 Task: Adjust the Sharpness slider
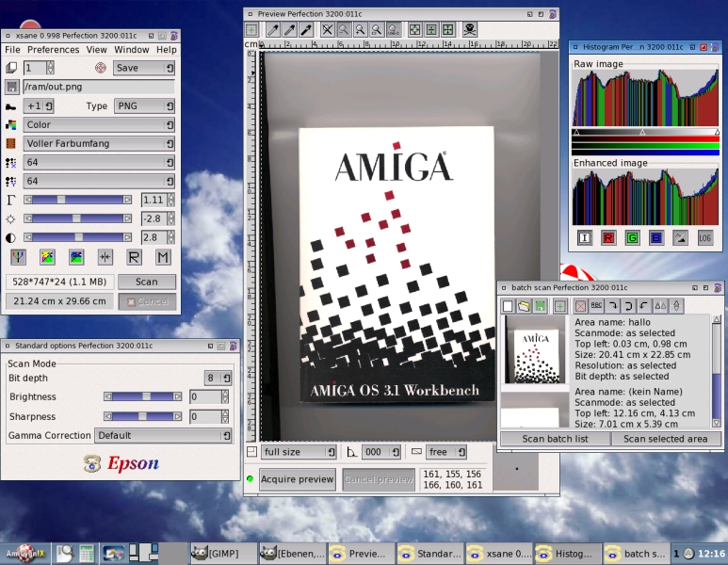click(x=142, y=416)
